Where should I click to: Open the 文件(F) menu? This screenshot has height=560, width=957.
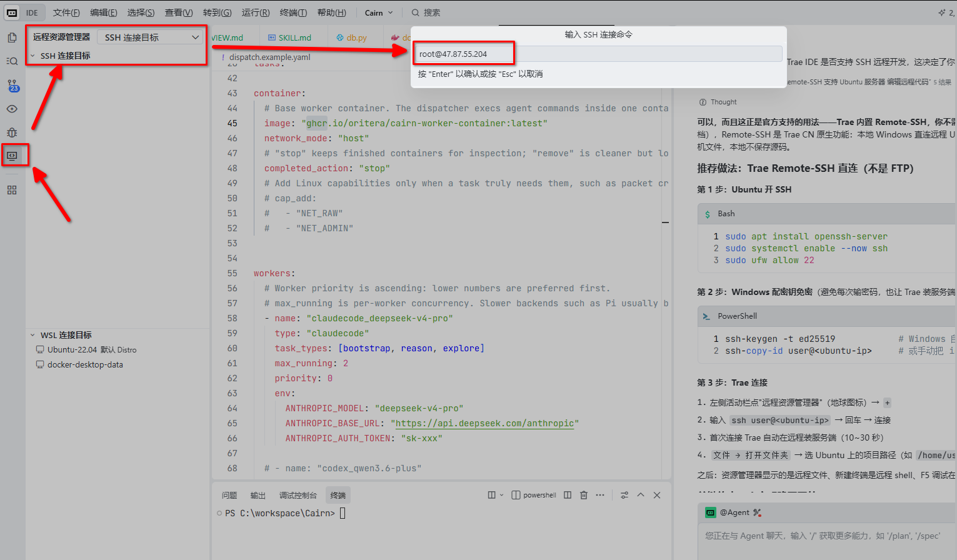point(66,12)
